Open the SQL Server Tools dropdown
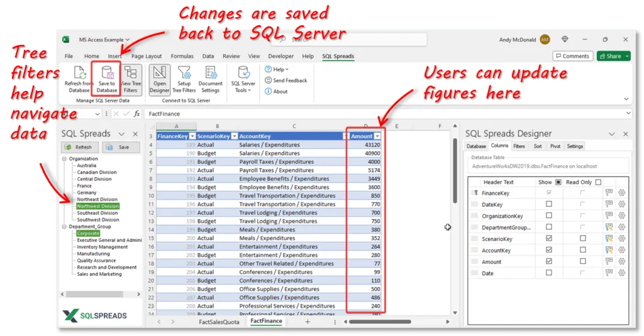Viewport: 644px width, 336px height. [243, 79]
